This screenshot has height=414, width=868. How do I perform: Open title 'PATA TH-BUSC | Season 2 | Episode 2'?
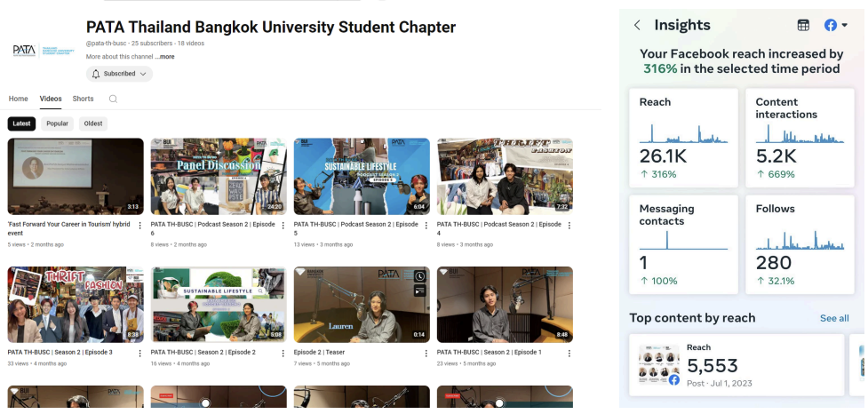tap(203, 353)
